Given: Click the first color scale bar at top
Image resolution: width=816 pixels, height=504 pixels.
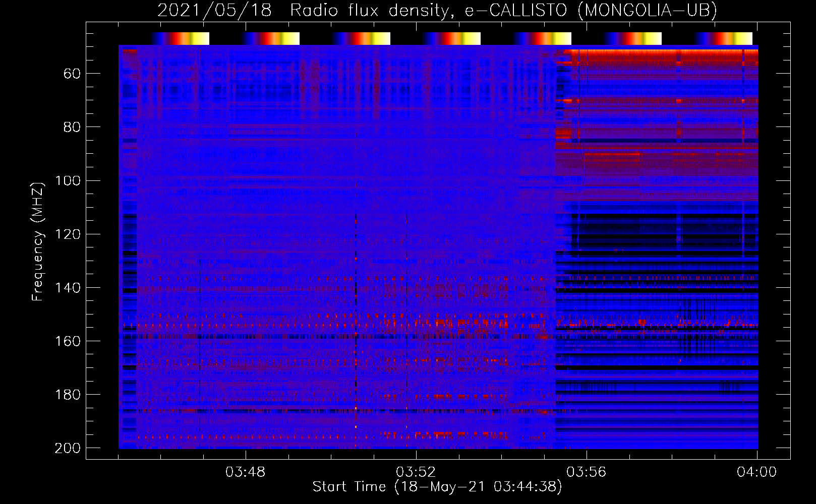Looking at the screenshot, I should [180, 38].
